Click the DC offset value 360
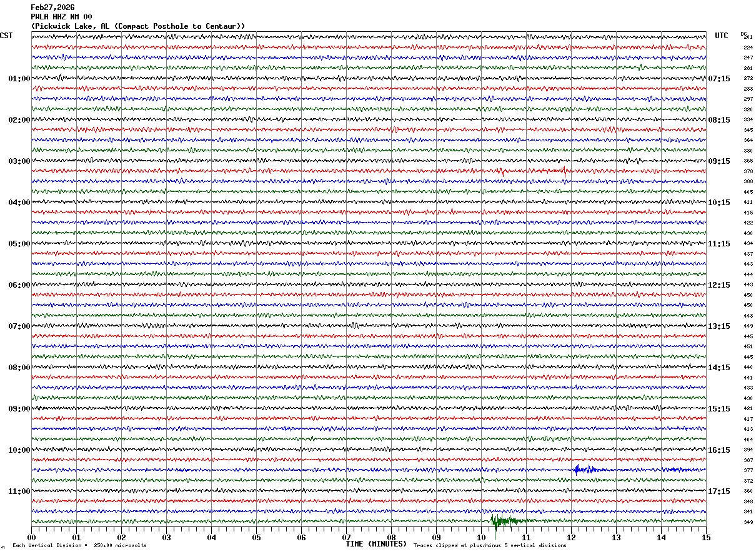The height and width of the screenshot is (554, 756). 748,491
